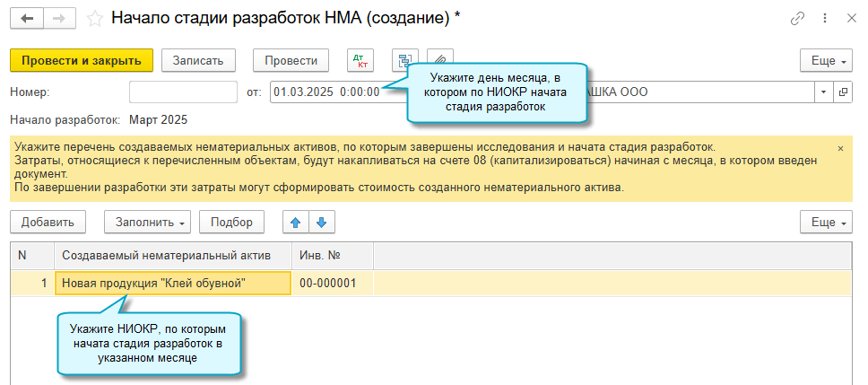868x385 pixels.
Task: Copy link via the chain icon
Action: (x=797, y=18)
